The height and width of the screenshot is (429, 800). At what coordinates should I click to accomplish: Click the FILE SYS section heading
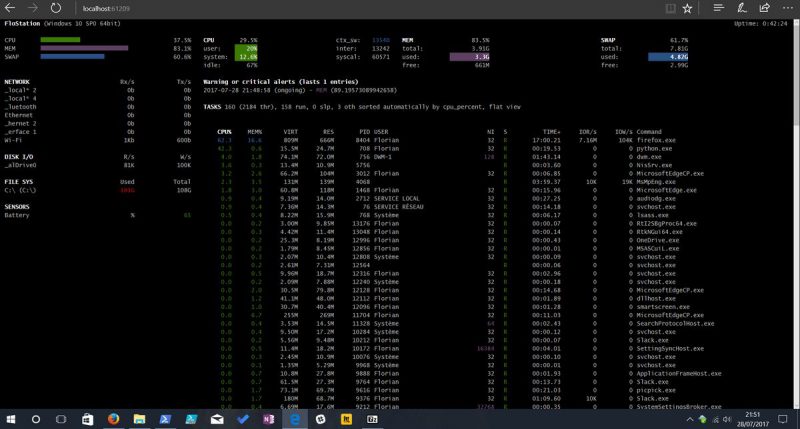(18, 182)
